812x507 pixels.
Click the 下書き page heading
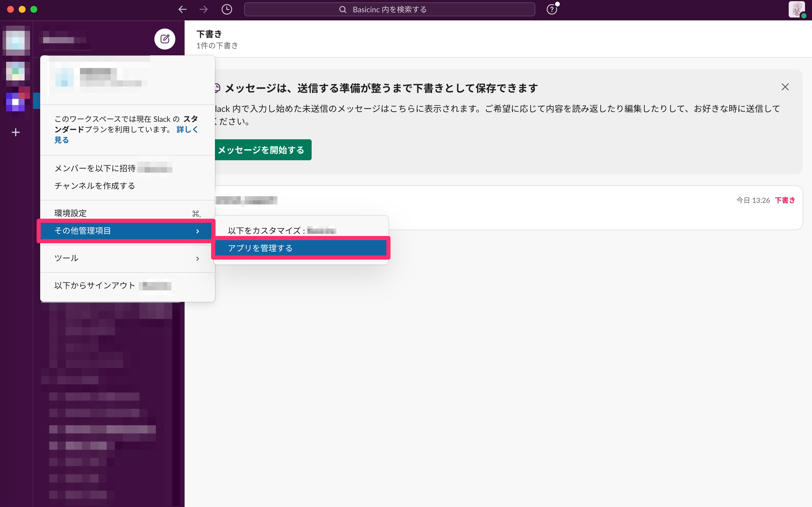pyautogui.click(x=209, y=34)
